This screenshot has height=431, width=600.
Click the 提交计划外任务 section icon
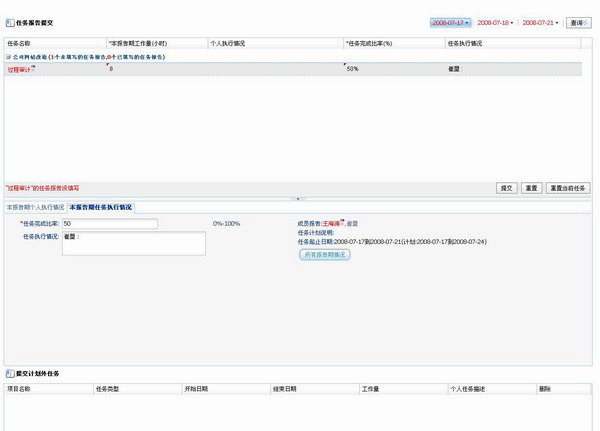coord(10,373)
